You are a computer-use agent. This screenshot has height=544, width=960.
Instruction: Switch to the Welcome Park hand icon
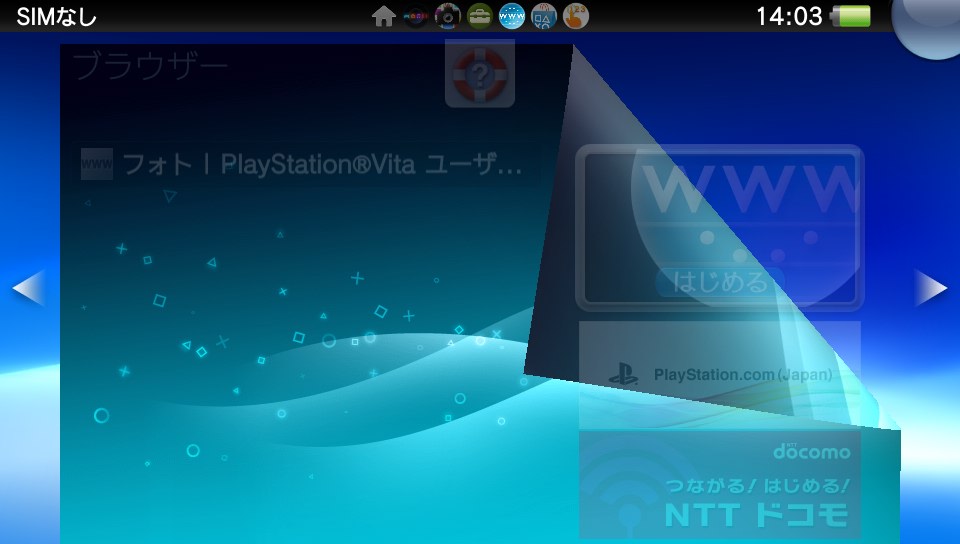click(576, 17)
